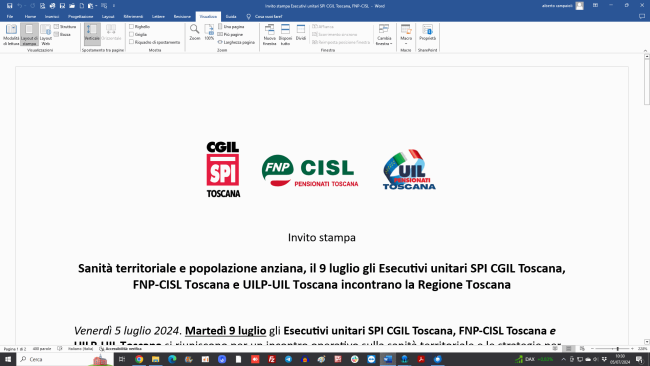Open the Zoom dialog magnifier

[194, 32]
